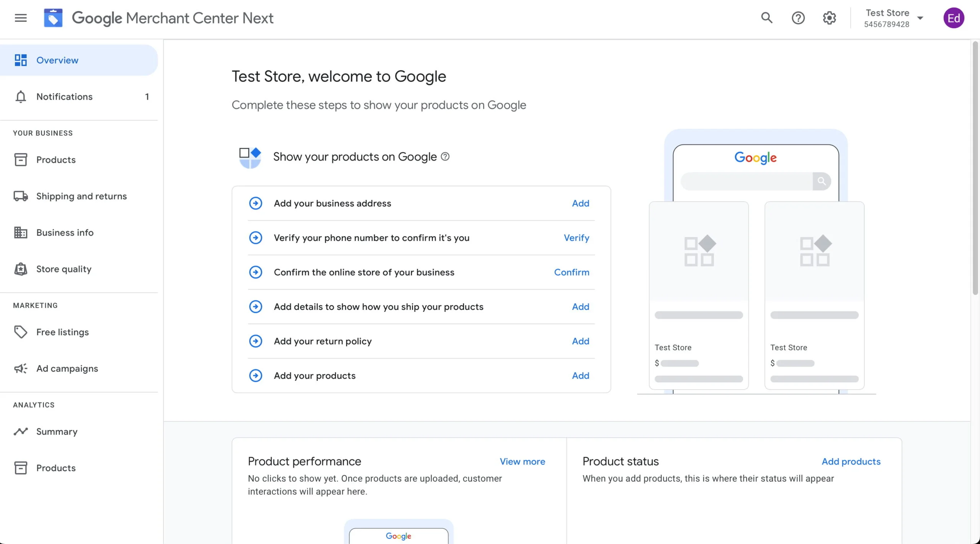Click help icon beside Show your products
The width and height of the screenshot is (980, 544).
point(445,157)
